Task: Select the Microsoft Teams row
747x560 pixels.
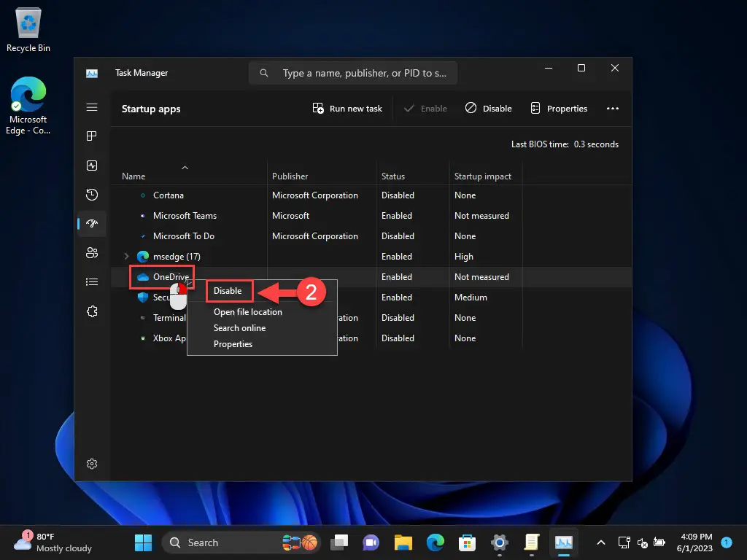Action: 371,216
